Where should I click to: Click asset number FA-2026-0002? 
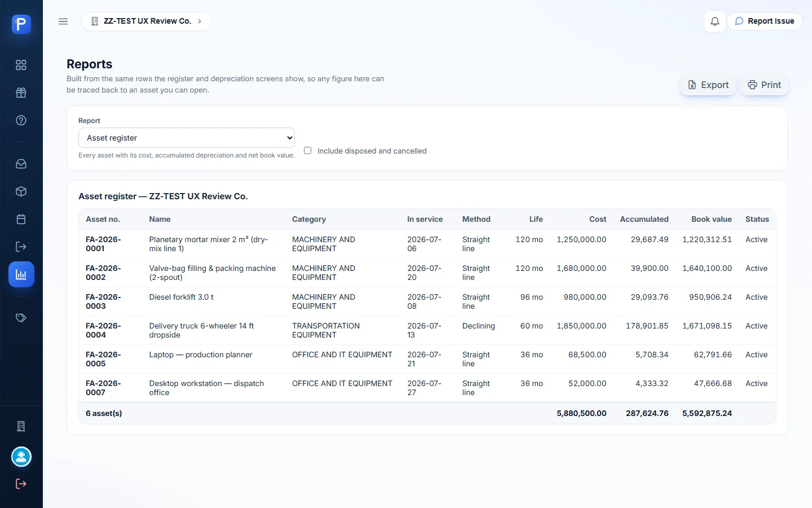(x=103, y=273)
